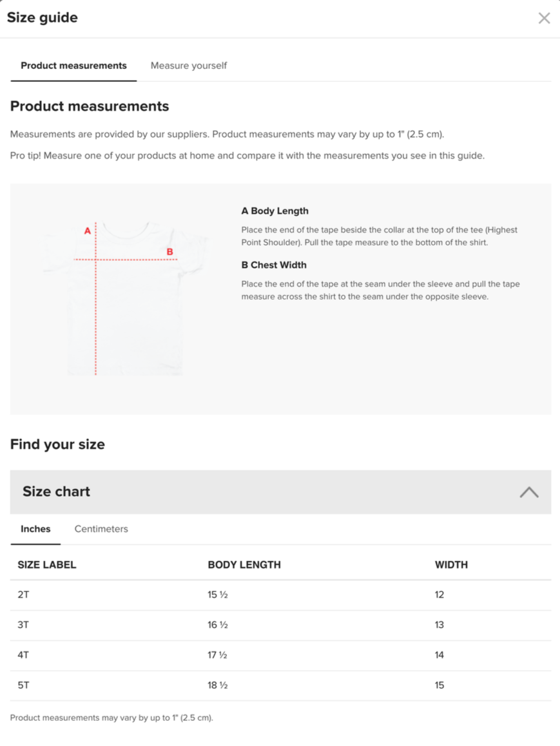The image size is (560, 746).
Task: Switch size chart to Centimeters
Action: [x=101, y=529]
